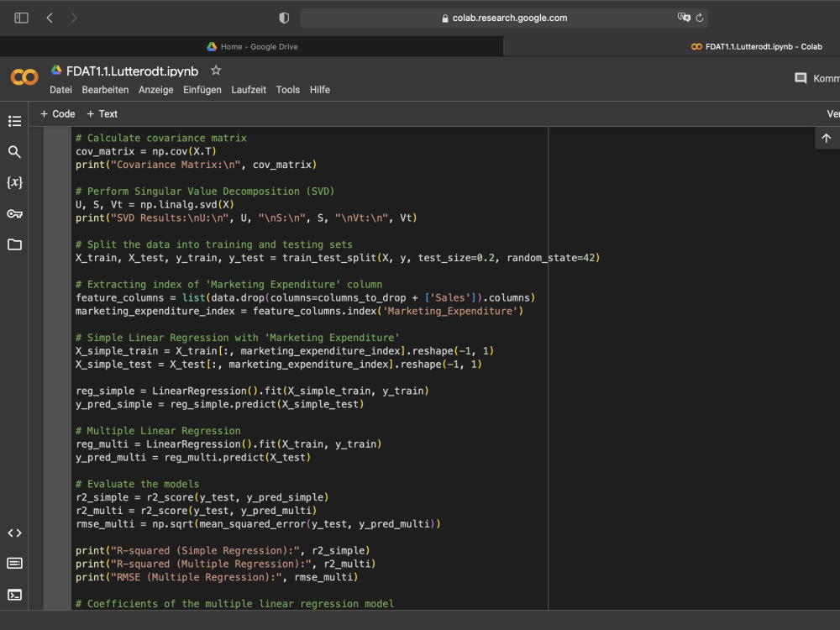The image size is (840, 630).
Task: Click the 'r2_simple = r2_score' line
Action: click(202, 497)
